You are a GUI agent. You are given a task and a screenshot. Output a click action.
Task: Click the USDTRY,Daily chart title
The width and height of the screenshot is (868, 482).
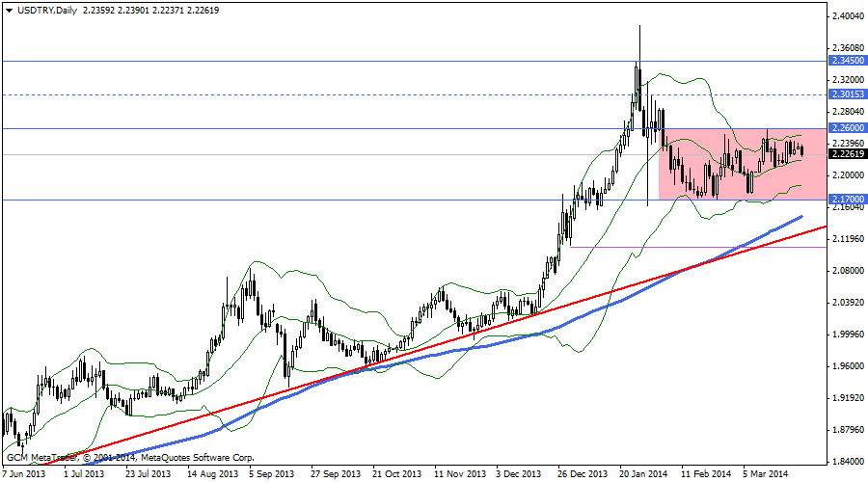click(x=47, y=10)
